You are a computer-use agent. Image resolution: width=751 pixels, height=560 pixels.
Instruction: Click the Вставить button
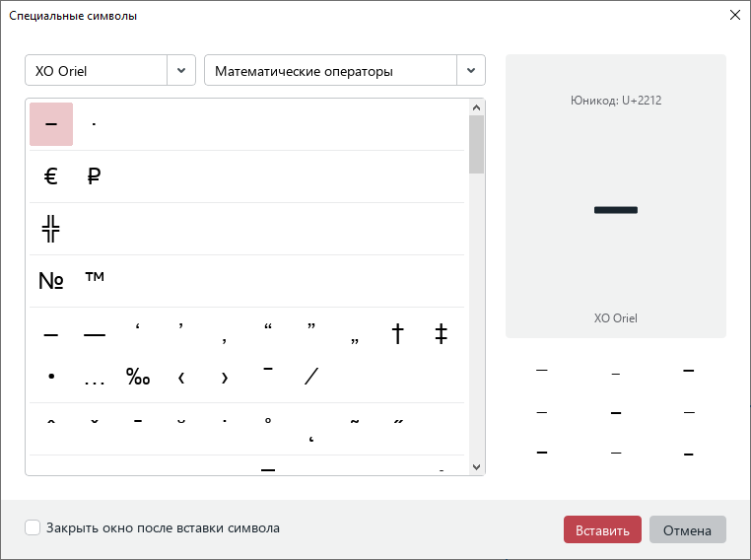pos(602,530)
